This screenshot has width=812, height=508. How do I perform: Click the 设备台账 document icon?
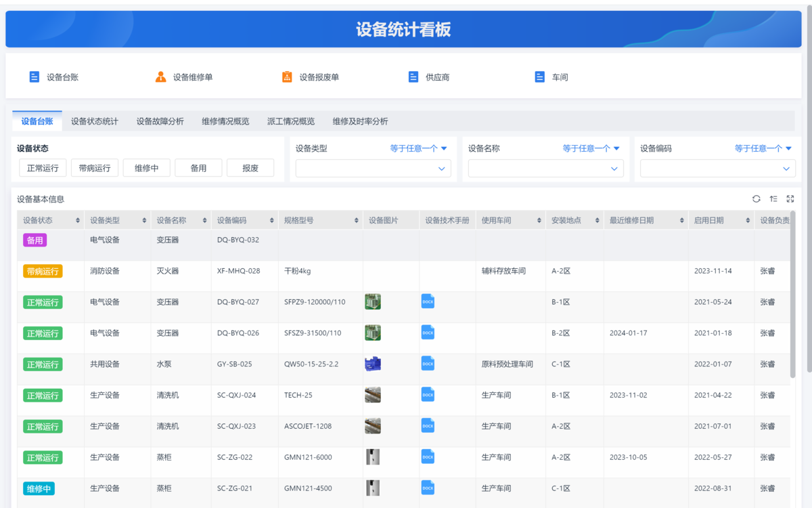(35, 77)
